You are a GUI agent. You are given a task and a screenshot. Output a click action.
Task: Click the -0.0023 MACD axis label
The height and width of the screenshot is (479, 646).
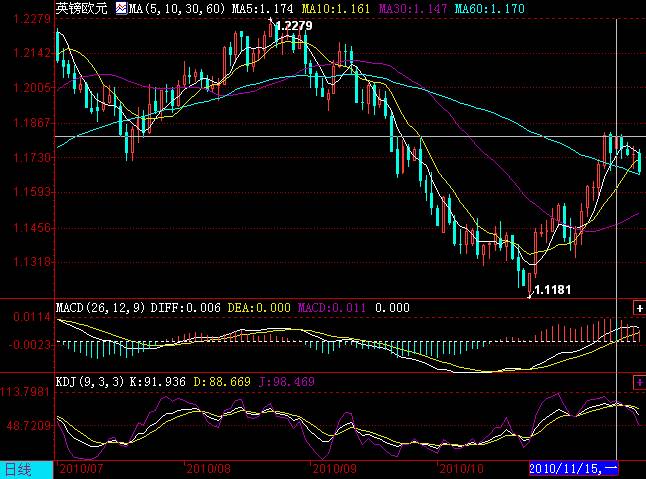pyautogui.click(x=30, y=345)
